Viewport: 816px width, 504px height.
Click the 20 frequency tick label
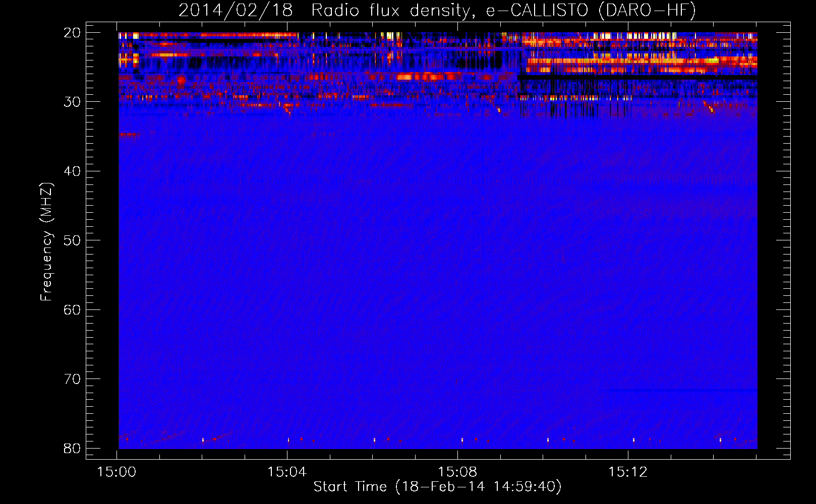72,33
